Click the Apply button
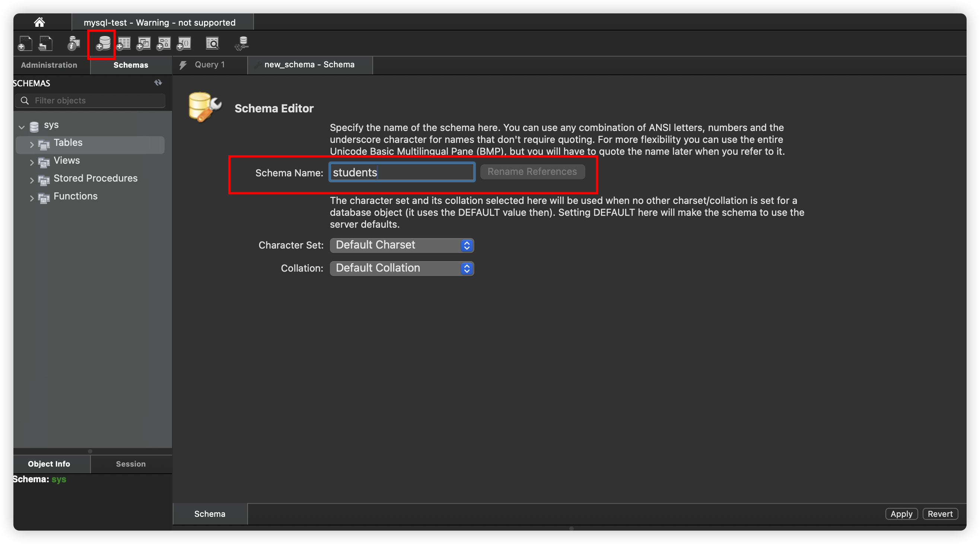Viewport: 980px width, 544px height. pos(901,514)
